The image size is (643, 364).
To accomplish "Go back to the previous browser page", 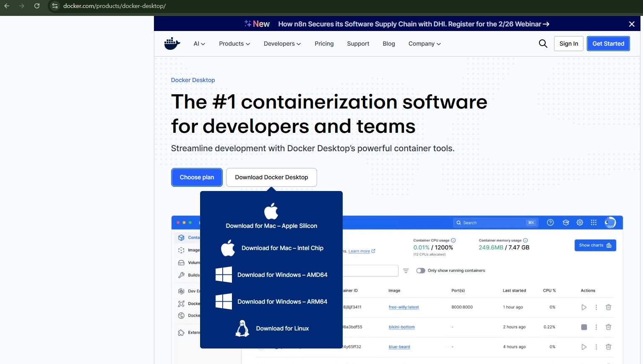I will (7, 6).
